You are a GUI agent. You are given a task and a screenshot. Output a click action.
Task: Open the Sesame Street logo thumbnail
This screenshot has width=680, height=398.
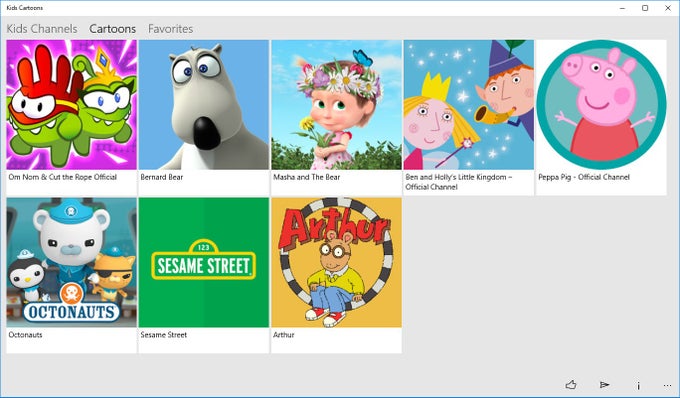[x=204, y=262]
